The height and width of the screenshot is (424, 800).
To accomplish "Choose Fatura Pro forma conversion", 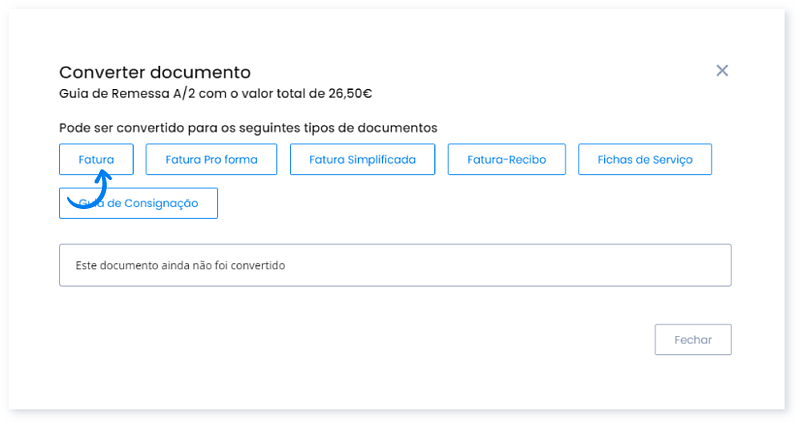I will pos(211,160).
